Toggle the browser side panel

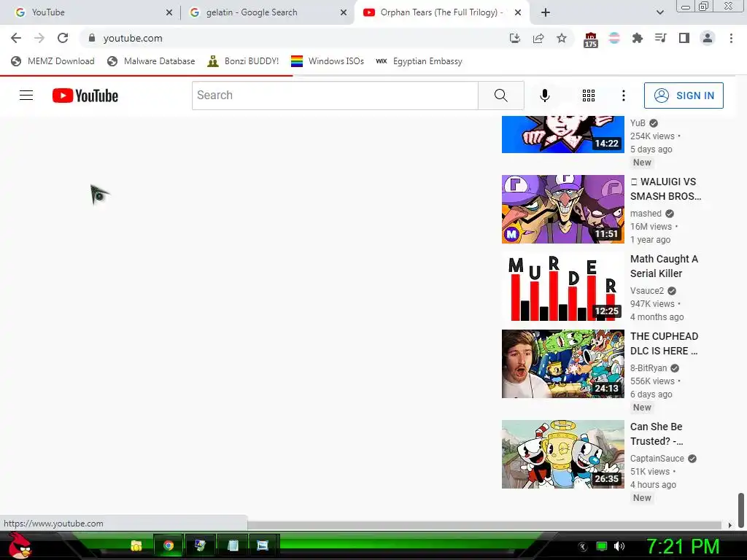pyautogui.click(x=684, y=38)
